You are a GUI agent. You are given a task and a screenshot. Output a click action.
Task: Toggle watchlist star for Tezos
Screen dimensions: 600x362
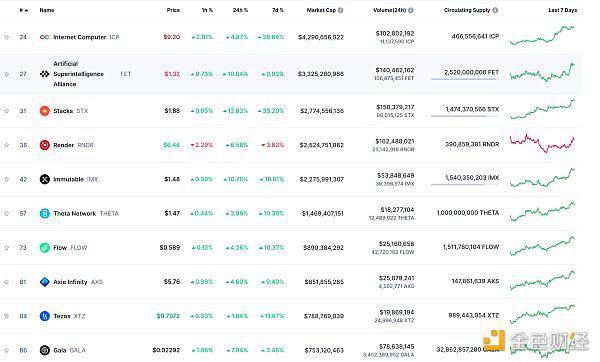(x=7, y=316)
